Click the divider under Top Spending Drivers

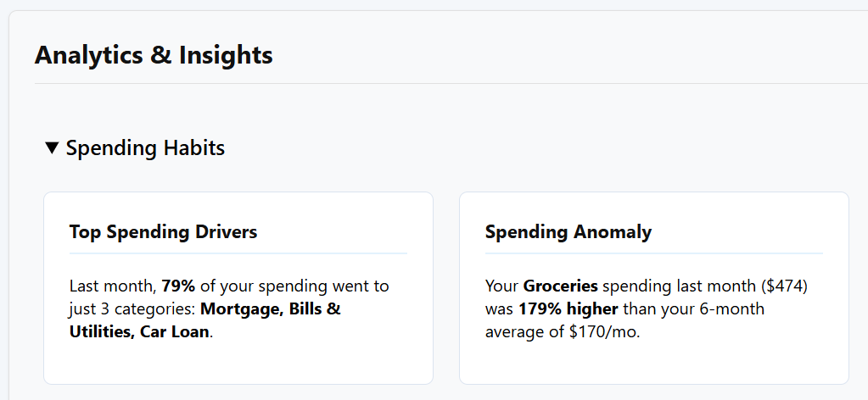tap(238, 253)
